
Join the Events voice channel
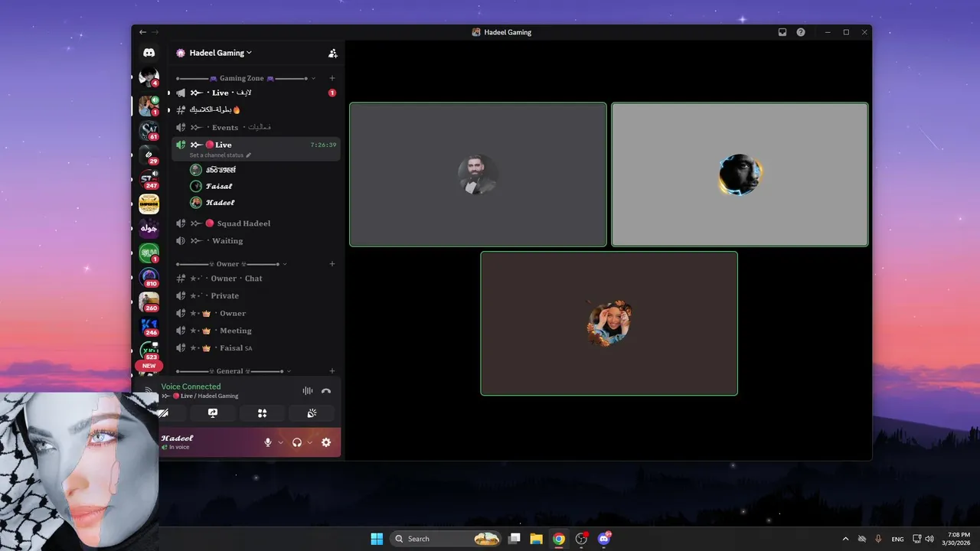[x=256, y=127]
